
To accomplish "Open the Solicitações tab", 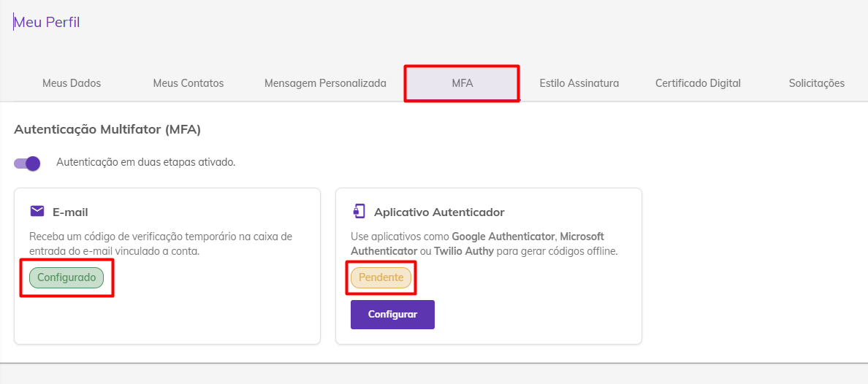I will pos(817,83).
